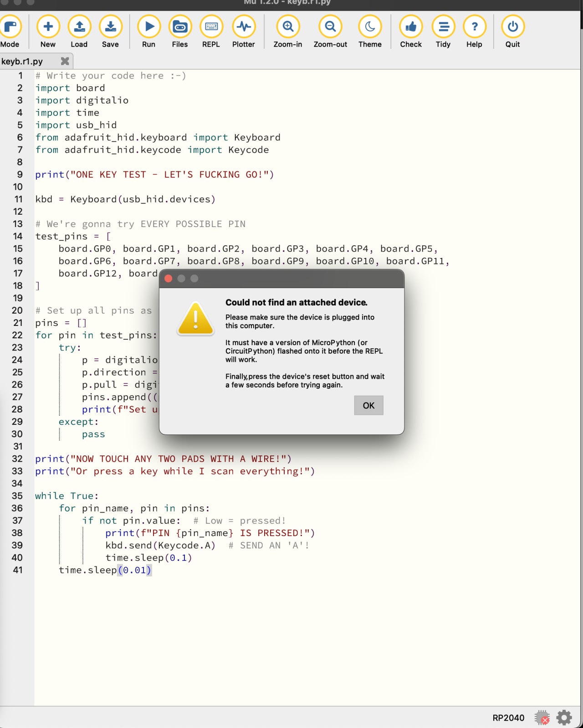This screenshot has width=583, height=728.
Task: Click line number 41 in gutter
Action: [17, 570]
